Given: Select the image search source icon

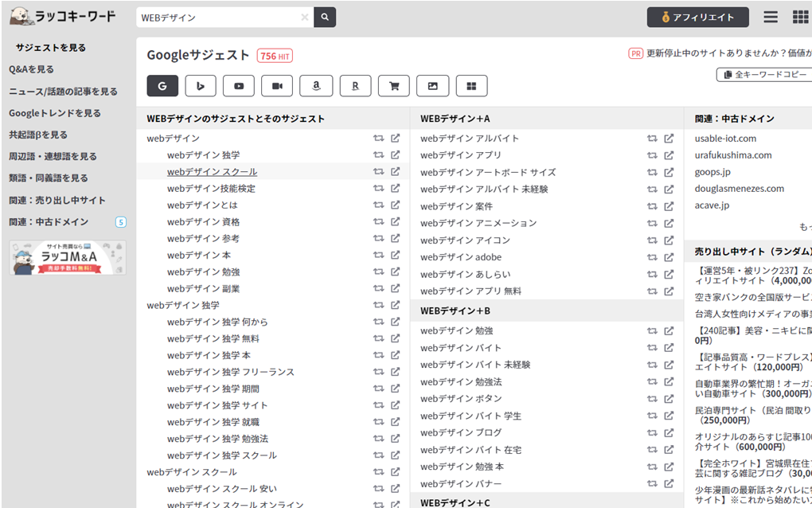Looking at the screenshot, I should (432, 86).
